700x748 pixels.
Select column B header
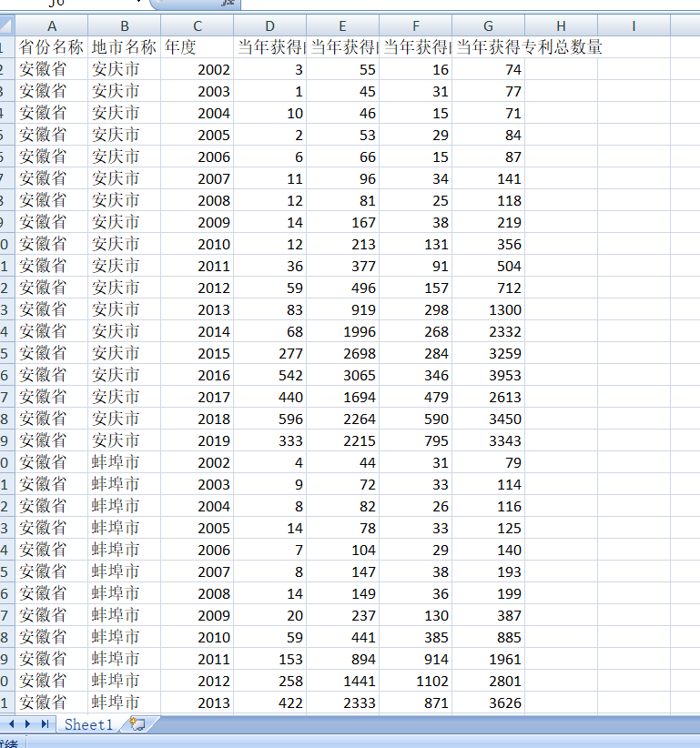[125, 25]
